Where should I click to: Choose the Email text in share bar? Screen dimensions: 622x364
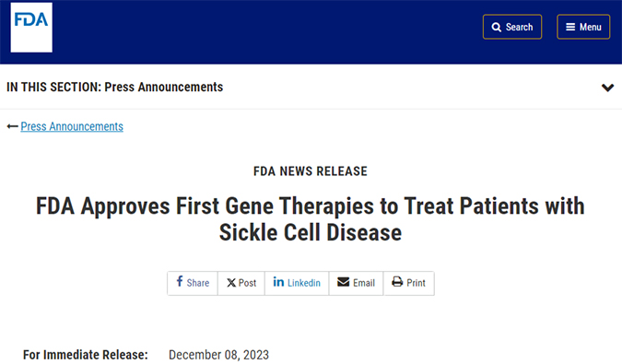[364, 283]
